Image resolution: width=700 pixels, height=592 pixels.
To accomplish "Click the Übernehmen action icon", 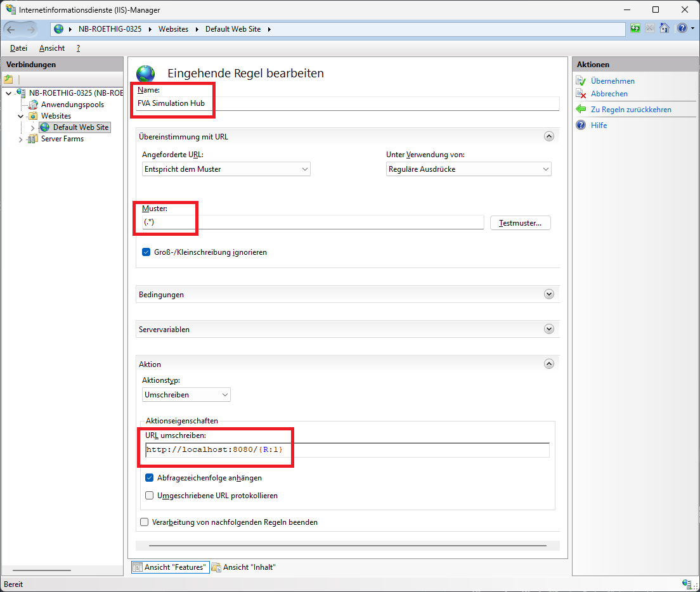I will [x=581, y=80].
